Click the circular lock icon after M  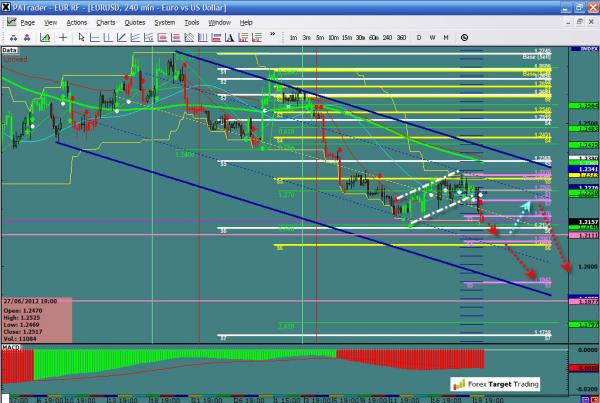tap(463, 37)
